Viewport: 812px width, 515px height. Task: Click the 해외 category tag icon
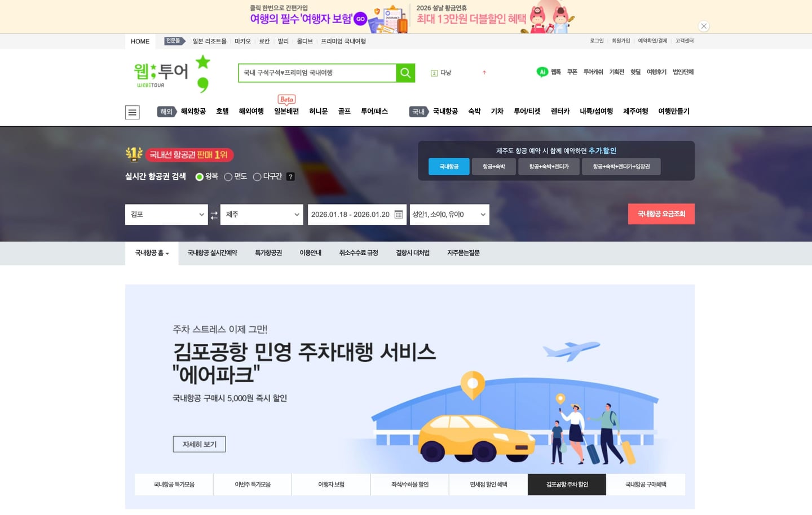point(167,112)
